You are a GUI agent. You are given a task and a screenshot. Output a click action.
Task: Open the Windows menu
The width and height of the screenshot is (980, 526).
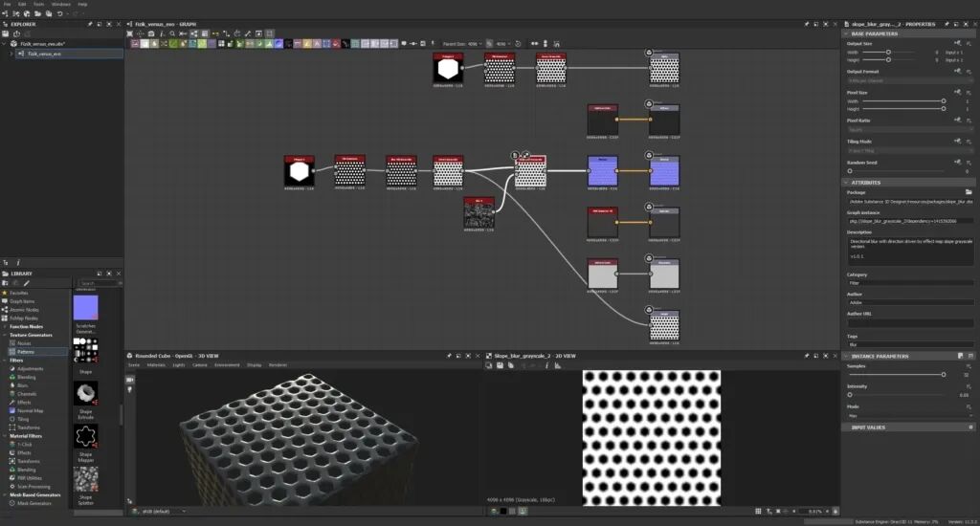[x=60, y=4]
